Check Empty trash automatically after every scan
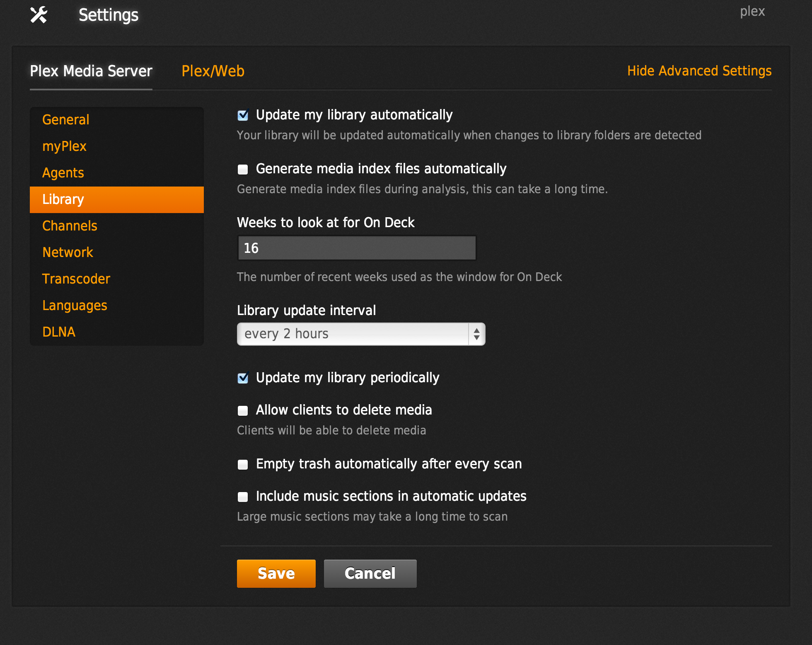Image resolution: width=812 pixels, height=645 pixels. [243, 464]
